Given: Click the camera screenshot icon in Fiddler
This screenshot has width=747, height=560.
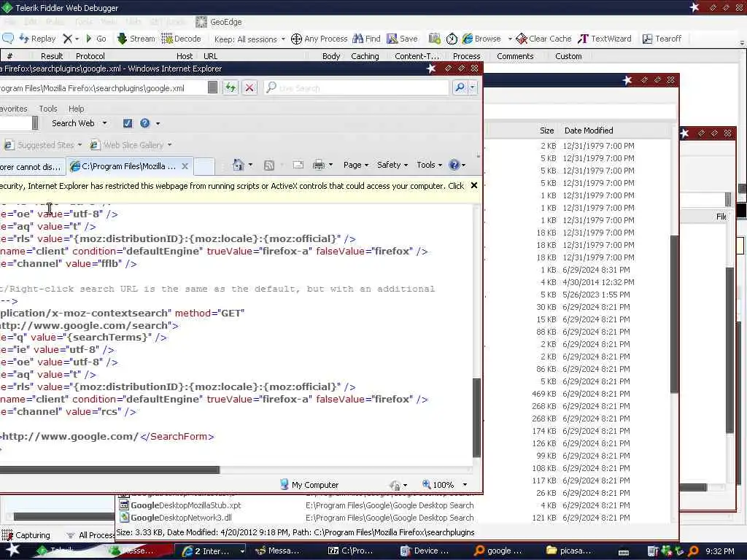Looking at the screenshot, I should (434, 39).
